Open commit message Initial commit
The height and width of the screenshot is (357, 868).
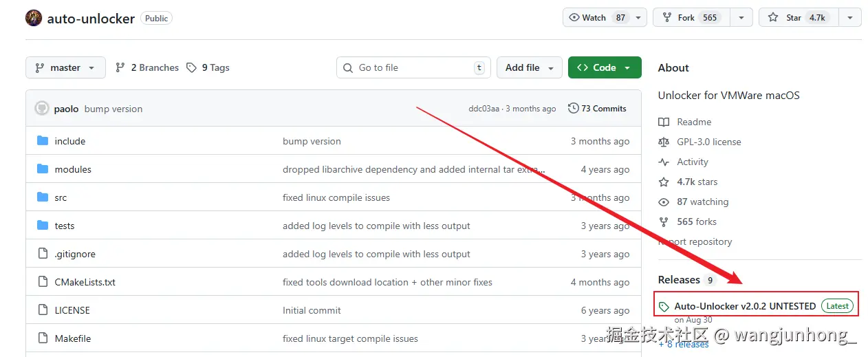click(312, 310)
